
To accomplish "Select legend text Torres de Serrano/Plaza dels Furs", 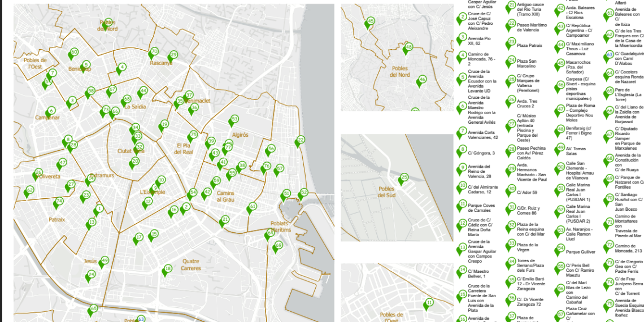I will coord(529,266).
